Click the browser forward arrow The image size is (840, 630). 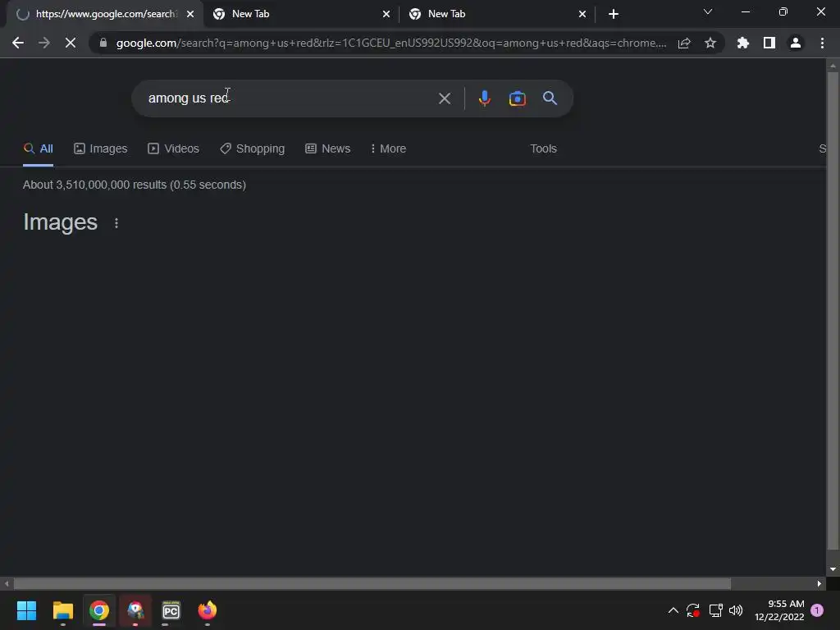tap(44, 43)
